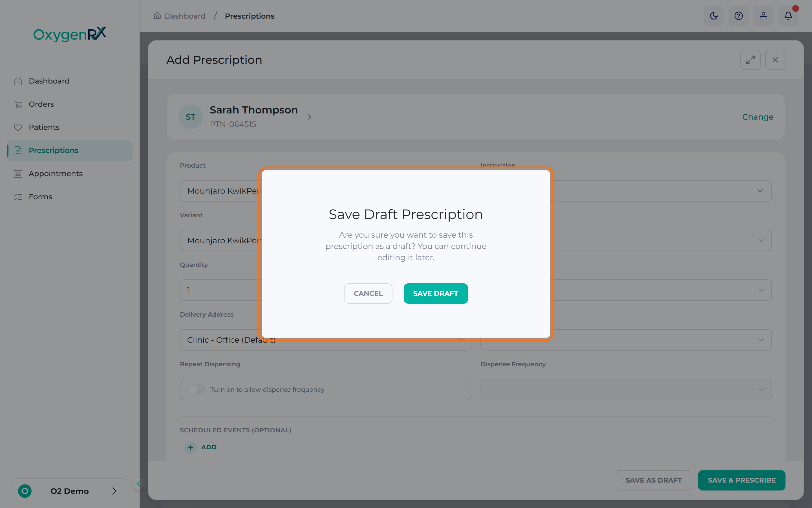Expand the O2 Demo account chevron
Viewport: 812px width, 508px height.
pyautogui.click(x=114, y=491)
